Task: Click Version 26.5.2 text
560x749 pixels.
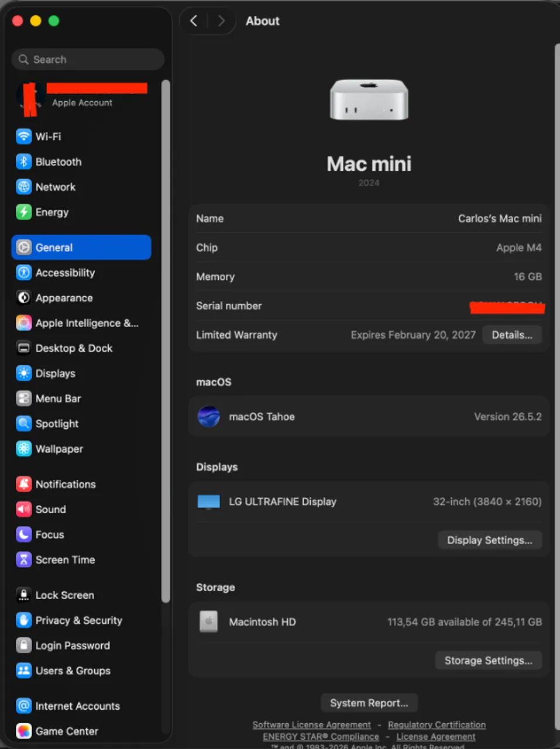Action: pyautogui.click(x=508, y=417)
